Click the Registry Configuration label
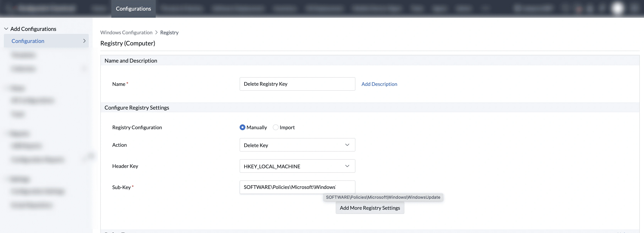The image size is (644, 233). point(137,127)
